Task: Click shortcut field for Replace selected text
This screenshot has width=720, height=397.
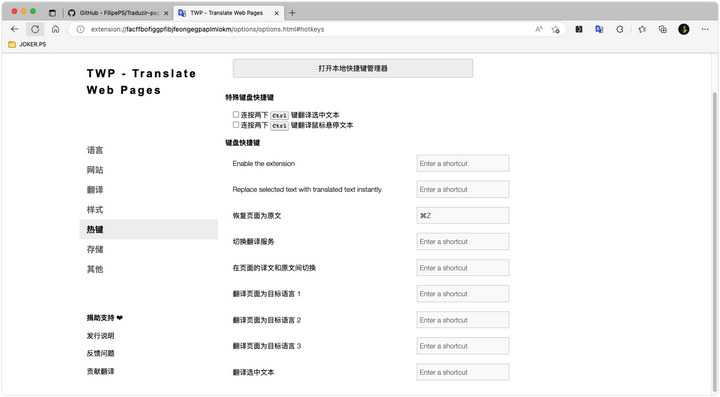Action: (463, 189)
